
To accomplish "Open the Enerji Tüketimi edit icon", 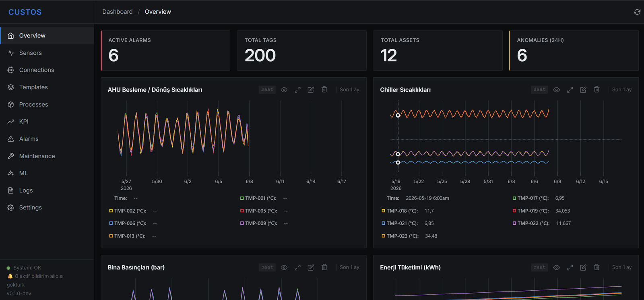I will click(x=583, y=267).
